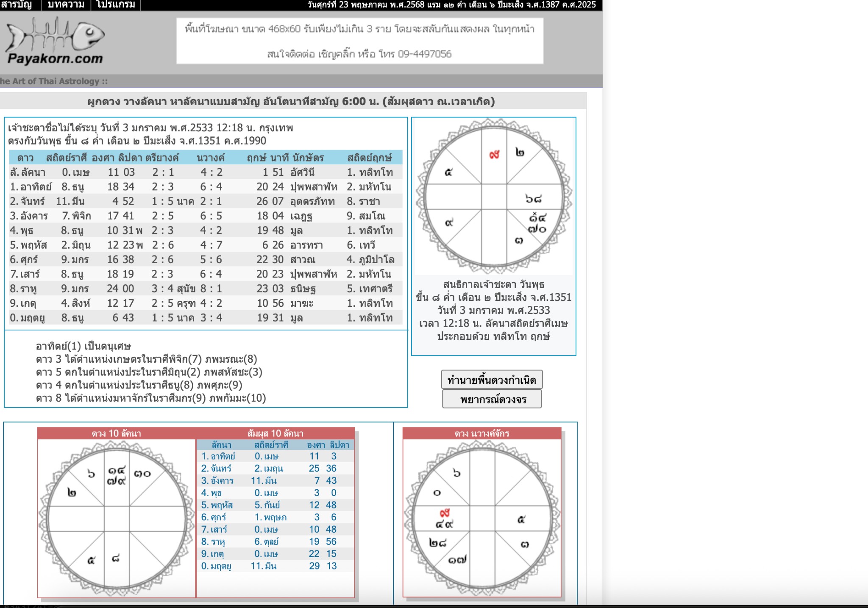This screenshot has width=868, height=608.
Task: Click the มาฆะ nakshatra cell
Action: [x=302, y=303]
